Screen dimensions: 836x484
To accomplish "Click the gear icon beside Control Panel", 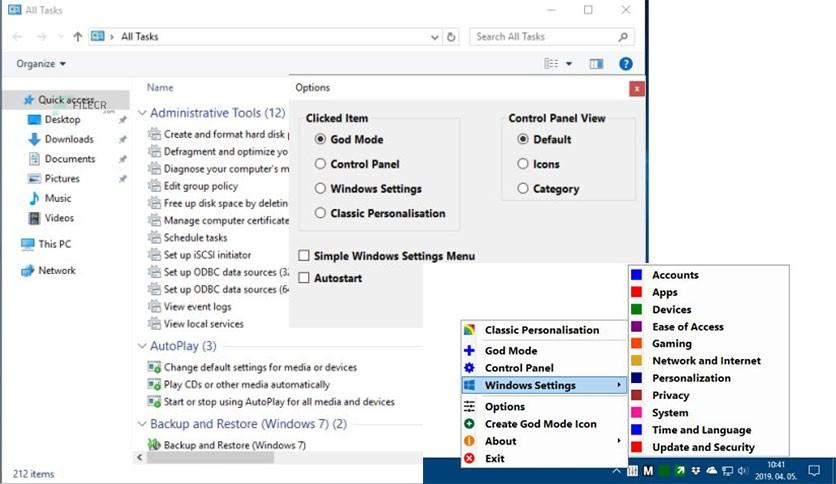I will 469,368.
